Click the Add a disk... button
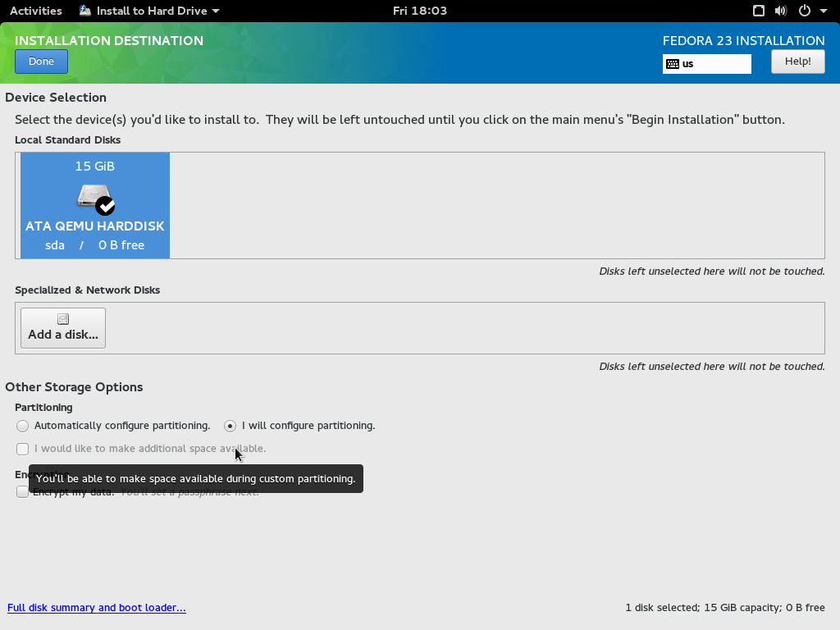 pos(63,328)
